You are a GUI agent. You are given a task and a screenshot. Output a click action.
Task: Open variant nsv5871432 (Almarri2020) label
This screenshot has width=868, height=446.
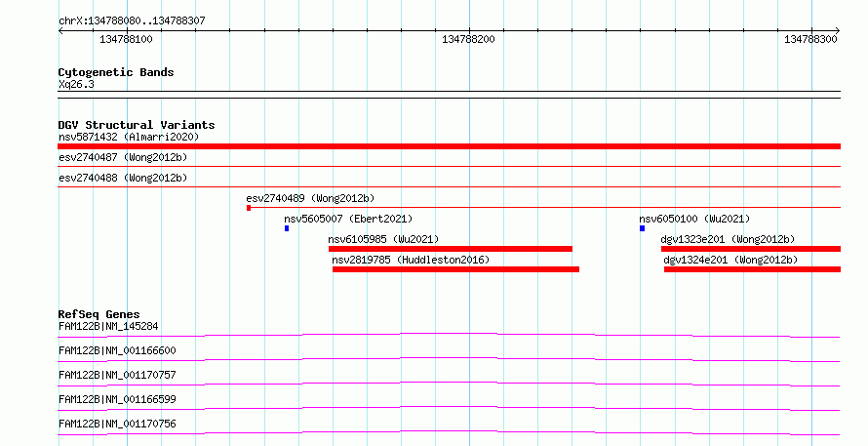[129, 137]
